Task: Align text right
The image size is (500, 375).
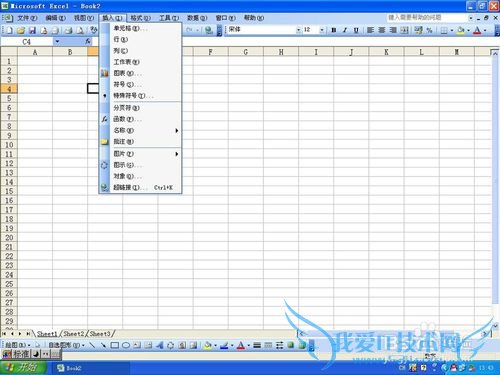Action: point(393,30)
